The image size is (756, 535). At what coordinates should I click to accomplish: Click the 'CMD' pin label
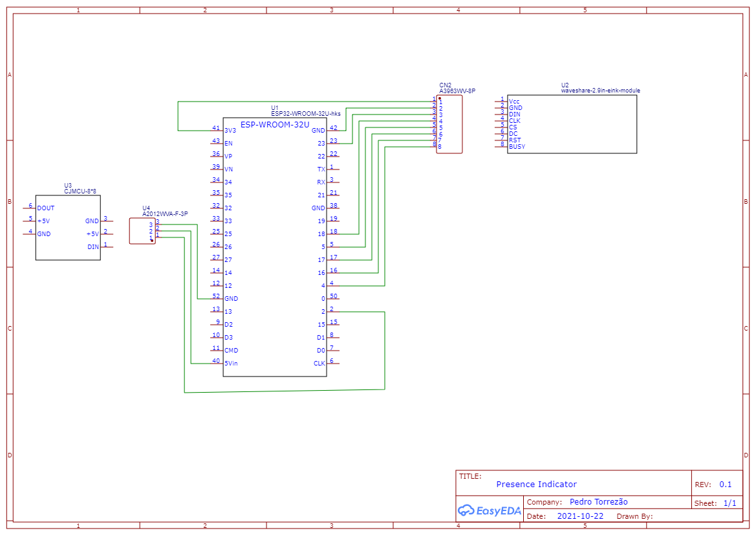tap(231, 350)
